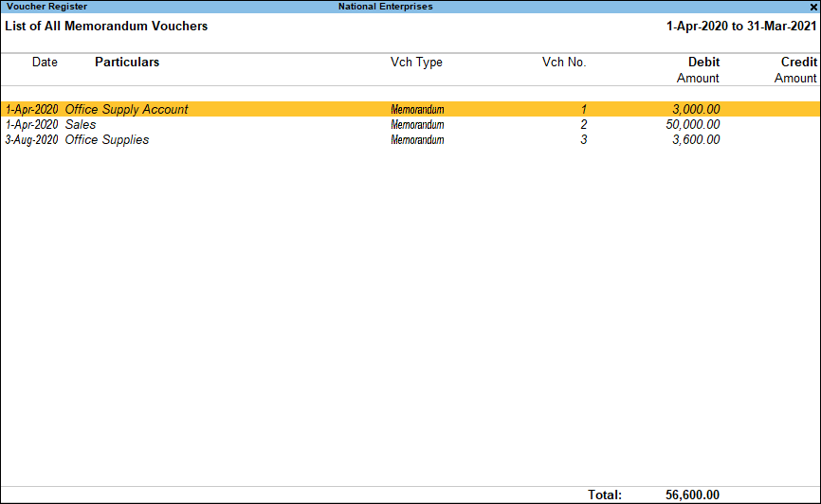
Task: Click the Total: label
Action: tap(605, 495)
